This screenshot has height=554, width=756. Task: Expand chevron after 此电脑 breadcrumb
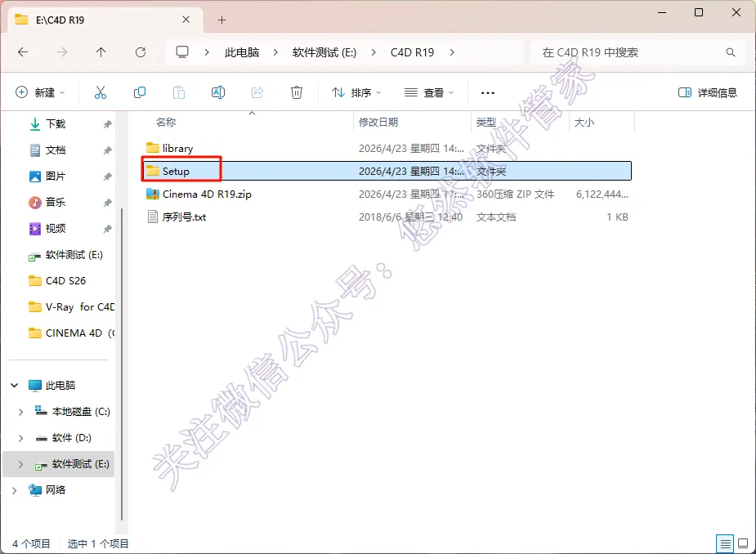tap(275, 52)
